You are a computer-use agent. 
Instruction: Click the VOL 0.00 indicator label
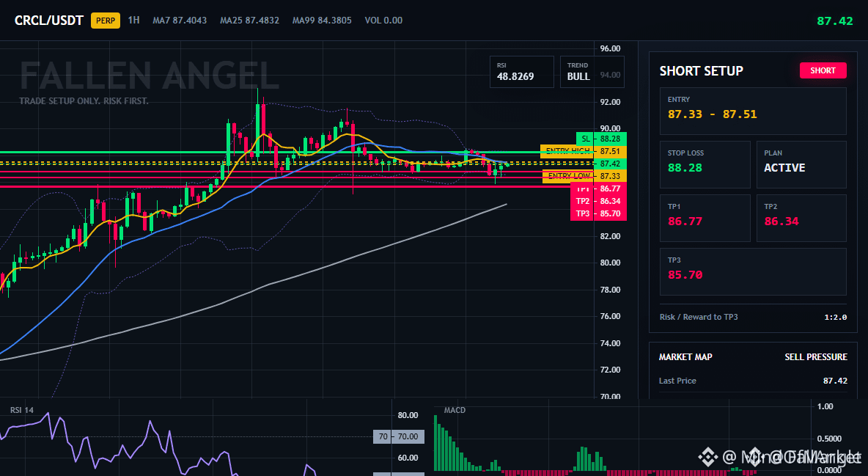(383, 21)
